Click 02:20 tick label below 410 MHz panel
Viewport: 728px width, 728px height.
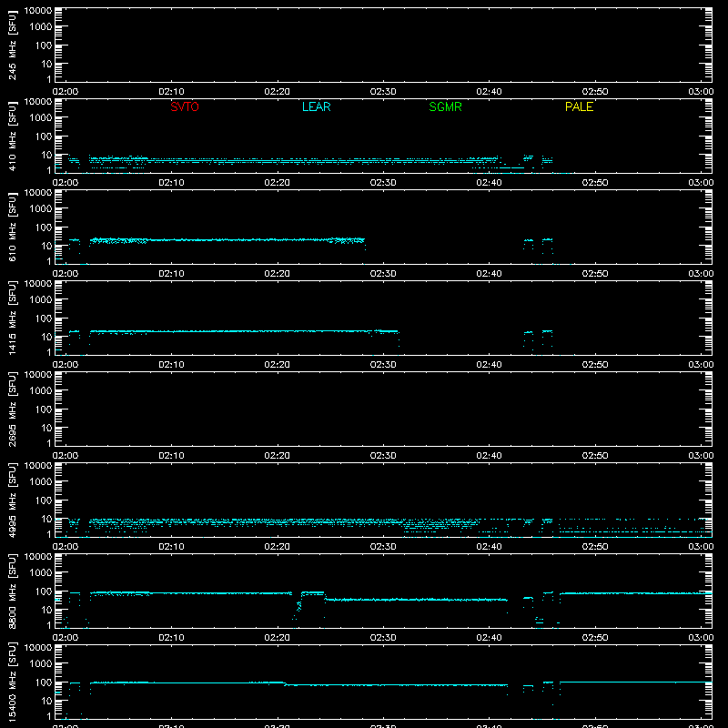point(278,183)
